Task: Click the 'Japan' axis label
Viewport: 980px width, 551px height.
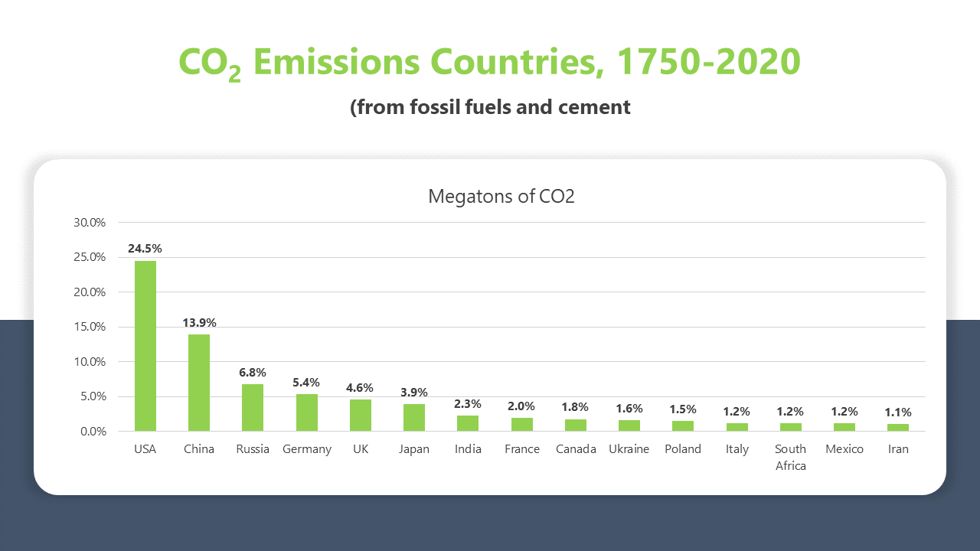Action: (x=414, y=449)
